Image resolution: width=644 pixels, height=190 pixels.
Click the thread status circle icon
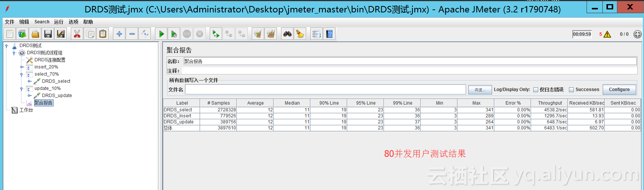click(x=638, y=34)
